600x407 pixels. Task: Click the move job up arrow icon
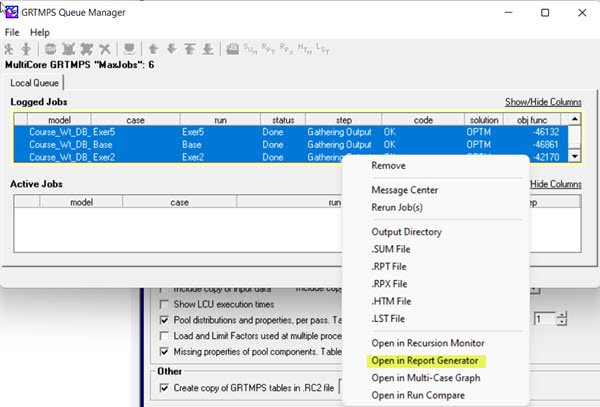click(x=153, y=48)
